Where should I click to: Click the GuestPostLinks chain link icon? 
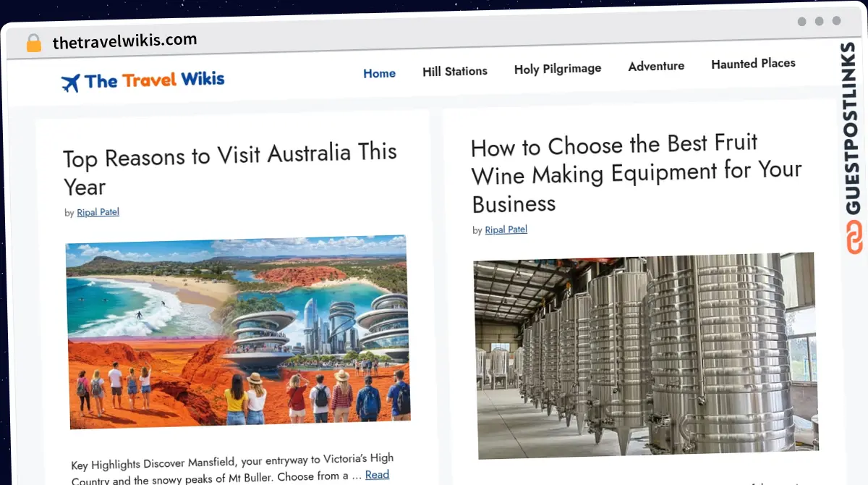(854, 238)
